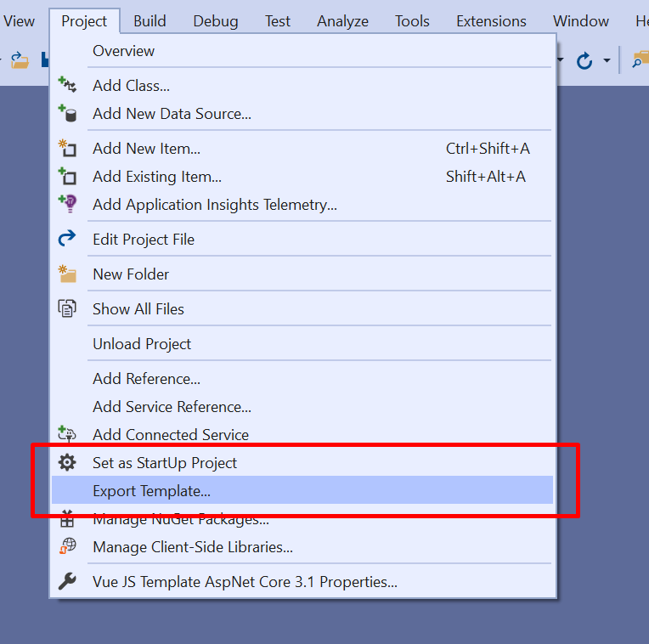This screenshot has width=649, height=644.
Task: Click the Application Insights lightbulb icon
Action: coord(67,204)
